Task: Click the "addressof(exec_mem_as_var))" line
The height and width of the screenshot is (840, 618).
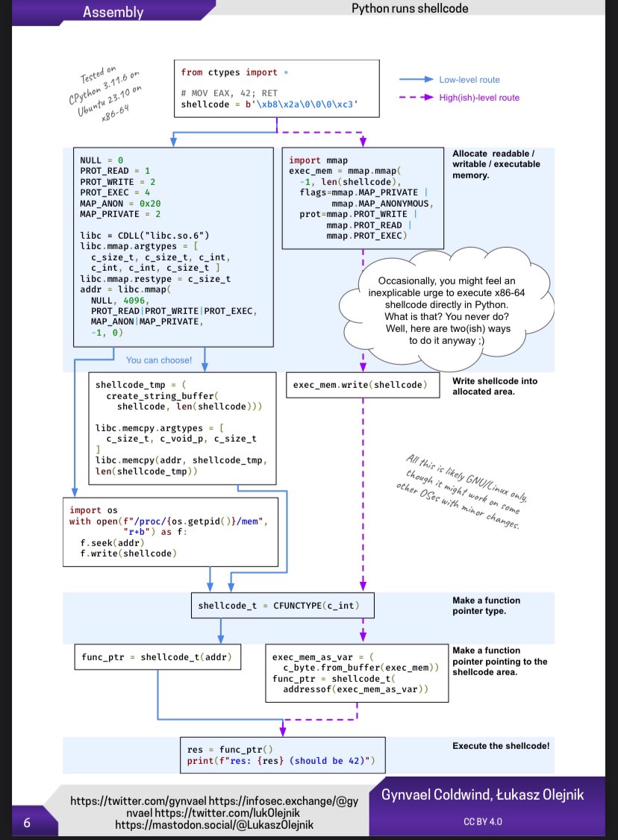Action: (355, 689)
